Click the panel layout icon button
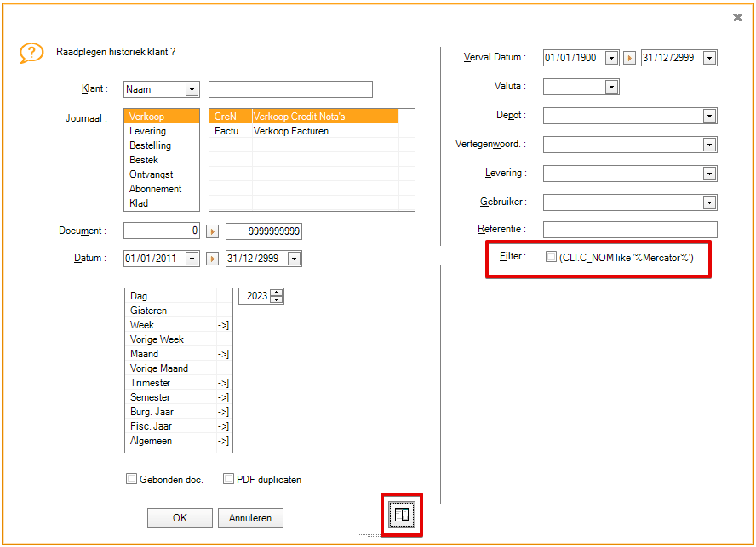 (x=400, y=515)
